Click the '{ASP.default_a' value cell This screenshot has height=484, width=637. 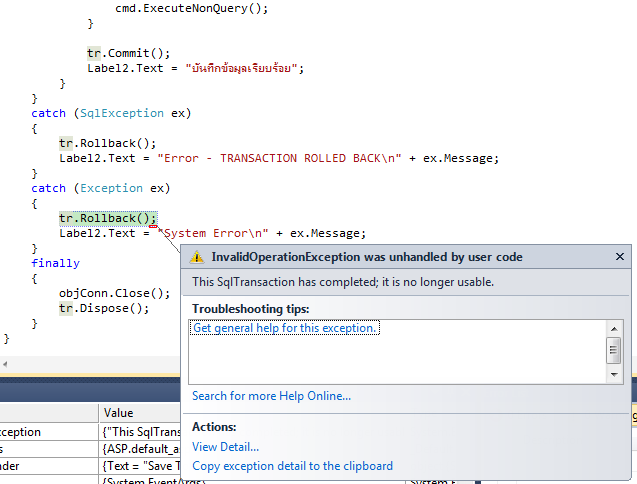pos(140,449)
